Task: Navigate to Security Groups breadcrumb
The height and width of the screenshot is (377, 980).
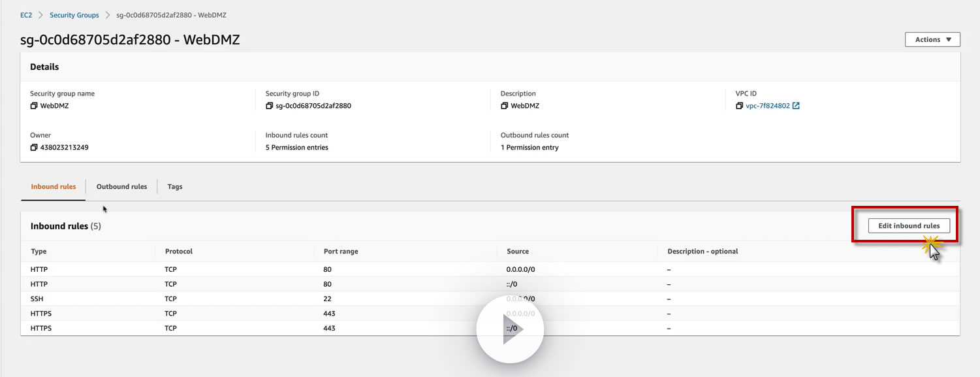Action: pos(74,15)
